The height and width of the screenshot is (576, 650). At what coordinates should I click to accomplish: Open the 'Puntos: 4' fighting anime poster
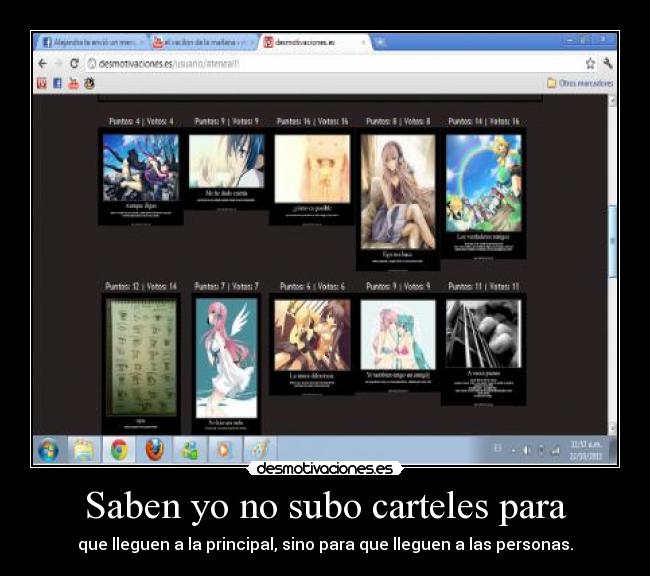click(141, 178)
